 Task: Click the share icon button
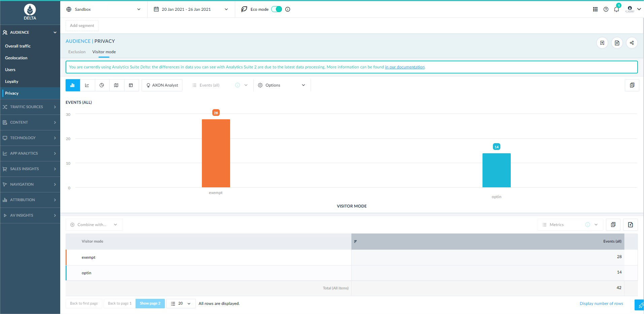pos(632,43)
